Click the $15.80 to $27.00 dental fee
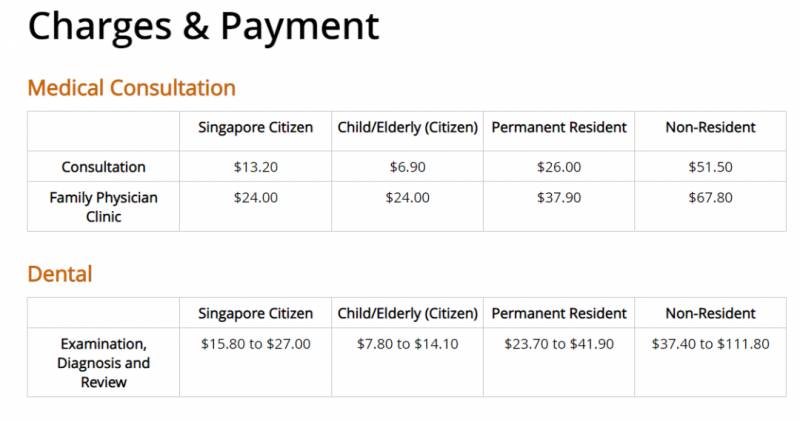800x422 pixels. [x=255, y=344]
